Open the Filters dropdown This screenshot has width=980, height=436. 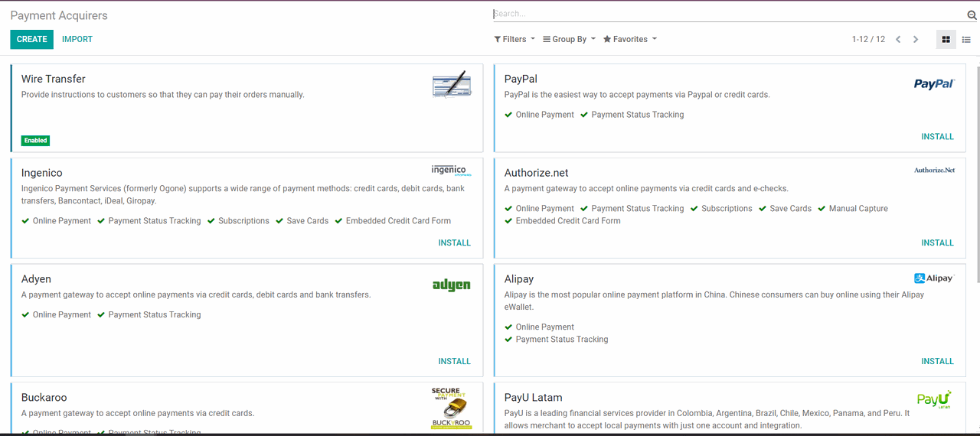tap(514, 40)
